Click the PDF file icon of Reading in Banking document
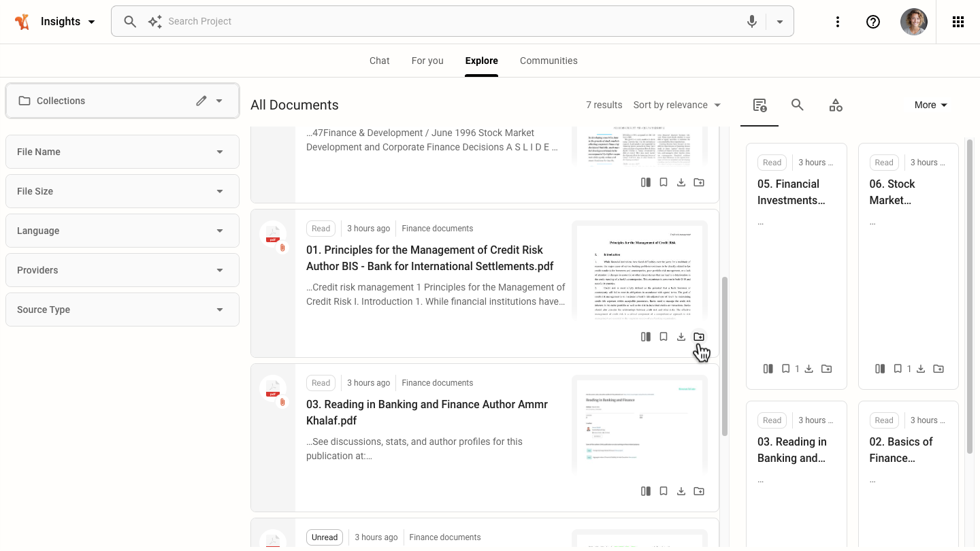Viewport: 980px width, 551px height. click(x=273, y=388)
